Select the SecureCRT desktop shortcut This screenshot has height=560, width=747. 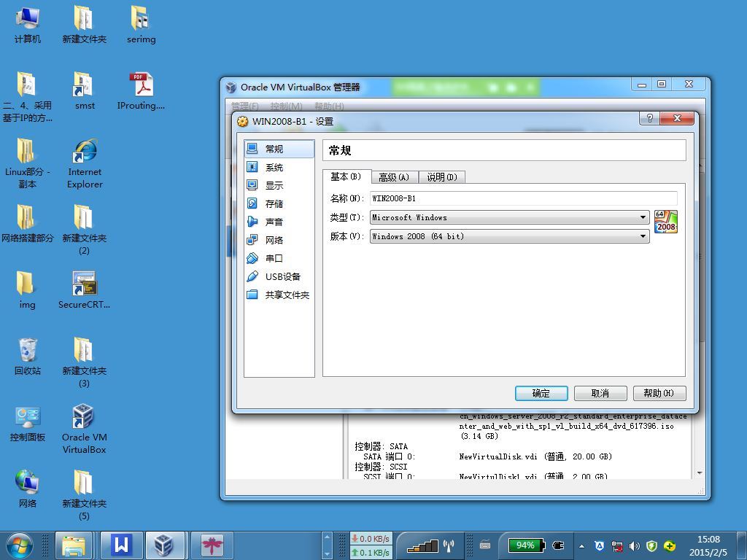(85, 290)
